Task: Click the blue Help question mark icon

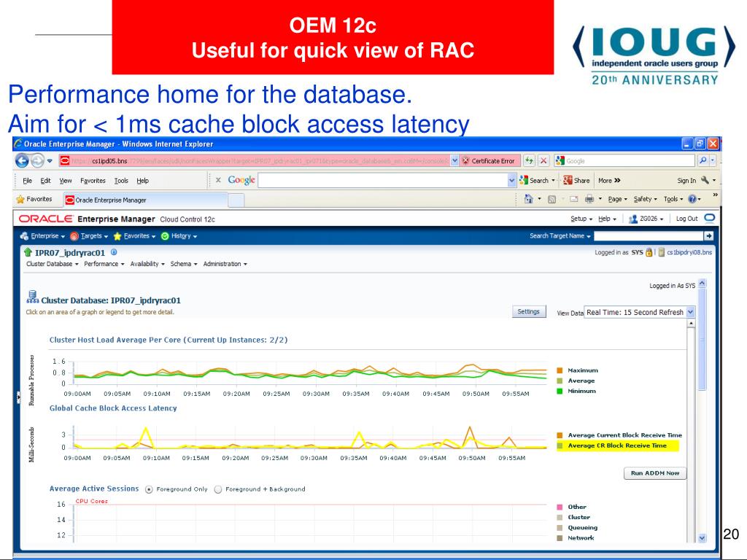Action: coord(692,199)
